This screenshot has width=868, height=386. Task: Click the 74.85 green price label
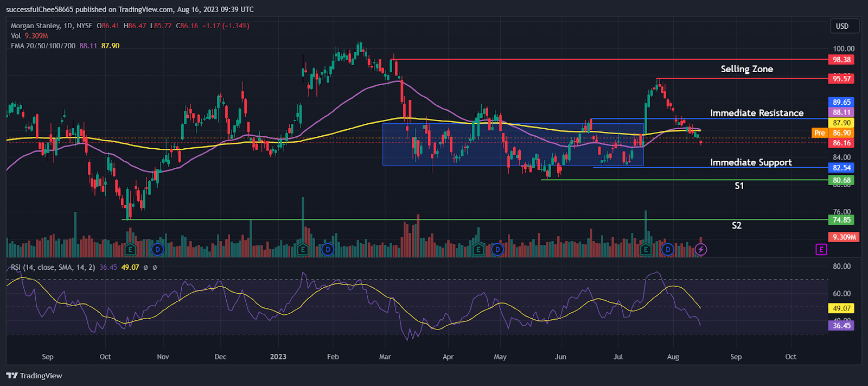coord(841,220)
